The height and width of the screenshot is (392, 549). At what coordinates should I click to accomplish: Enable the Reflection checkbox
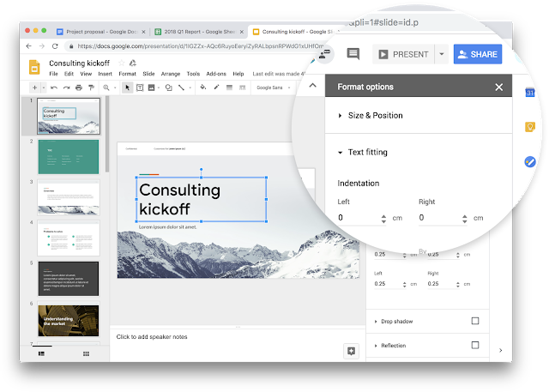pos(475,345)
